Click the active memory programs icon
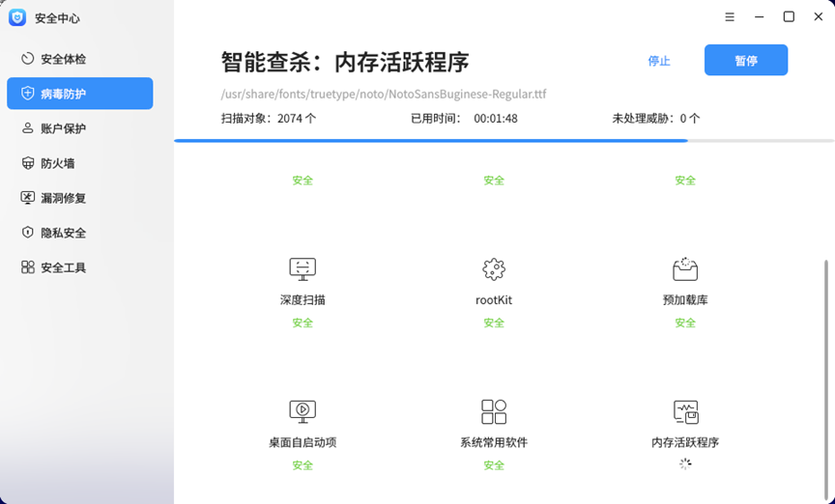Screen dimensions: 835x504 point(685,411)
